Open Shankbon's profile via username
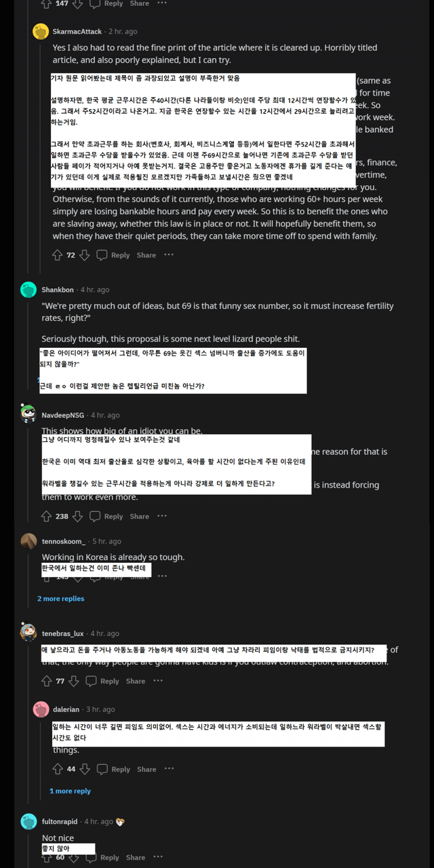The image size is (434, 868). [58, 290]
